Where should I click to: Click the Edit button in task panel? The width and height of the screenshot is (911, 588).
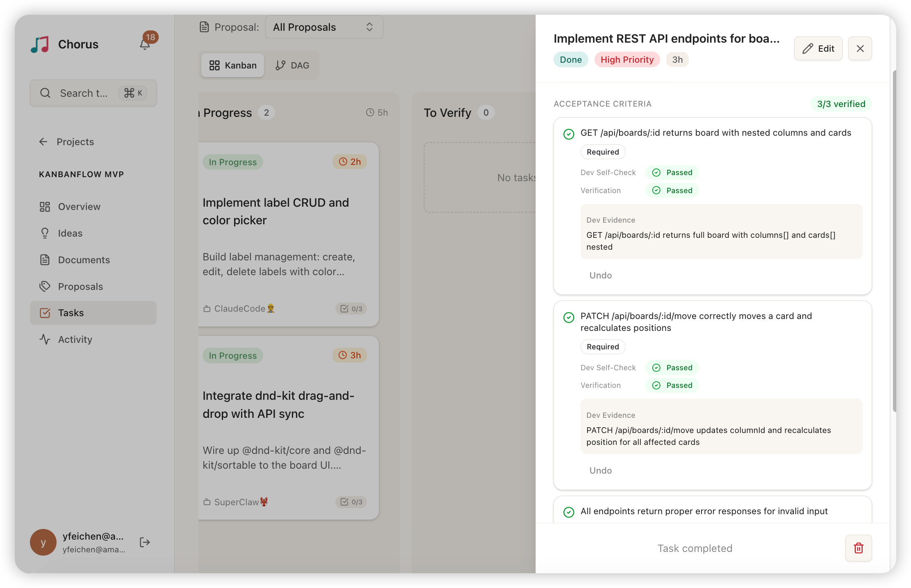tap(818, 48)
